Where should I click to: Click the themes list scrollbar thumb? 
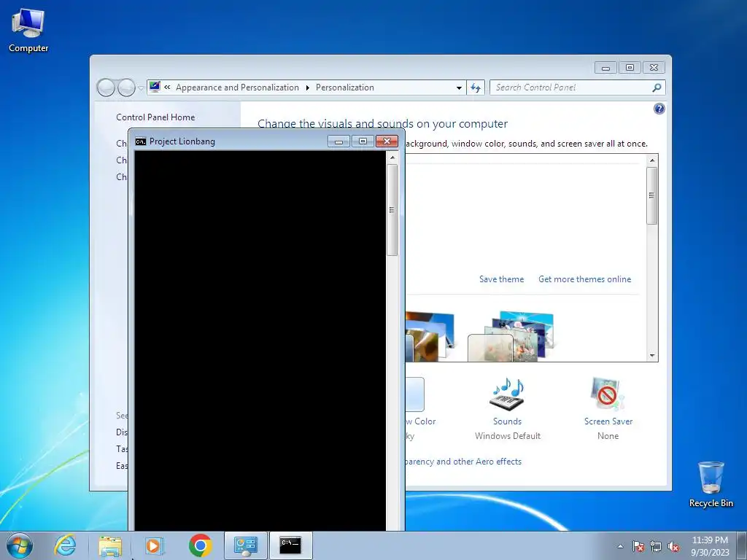click(652, 195)
